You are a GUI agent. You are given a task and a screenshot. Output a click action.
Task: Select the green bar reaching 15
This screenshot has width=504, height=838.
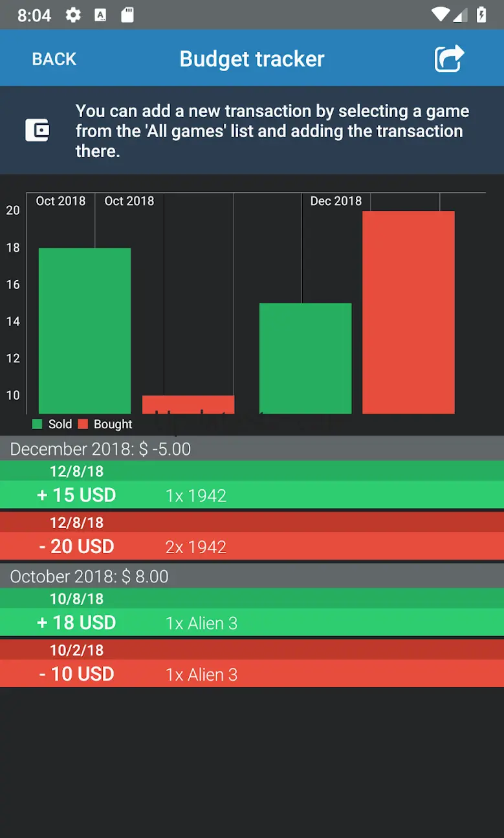[x=305, y=358]
